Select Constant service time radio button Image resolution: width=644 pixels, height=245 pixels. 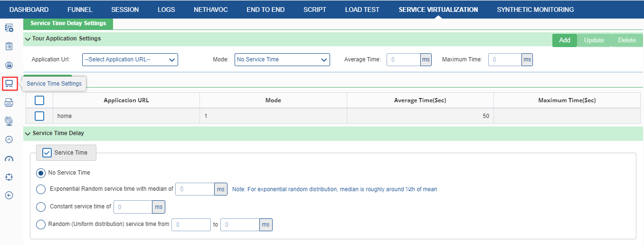tap(41, 207)
